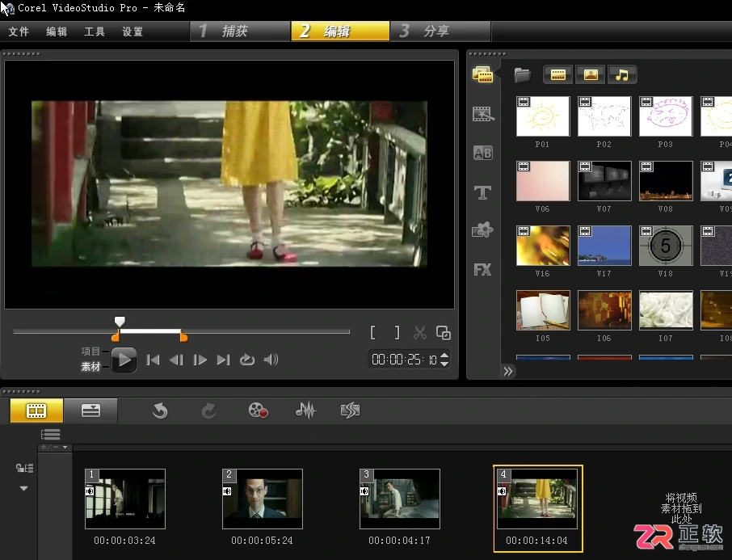732x560 pixels.
Task: Click the add folder icon in library
Action: 523,74
